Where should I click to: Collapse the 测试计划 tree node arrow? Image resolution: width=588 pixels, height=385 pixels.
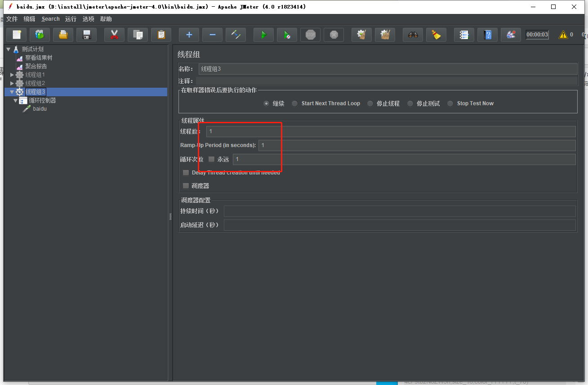coord(8,49)
